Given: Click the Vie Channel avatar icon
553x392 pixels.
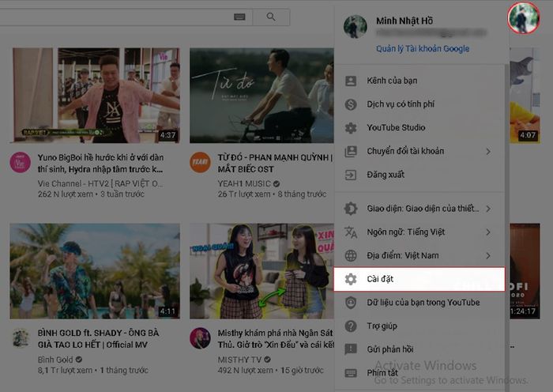Looking at the screenshot, I should click(20, 163).
